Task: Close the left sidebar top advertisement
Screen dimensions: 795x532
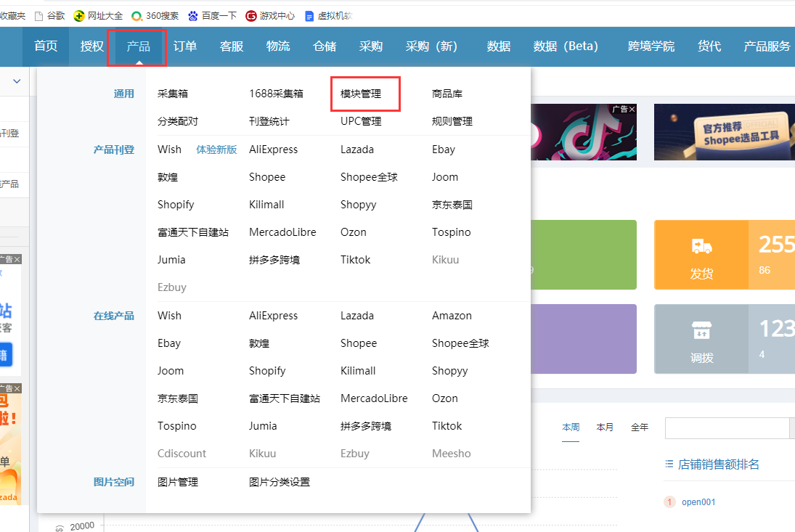Action: 17,259
